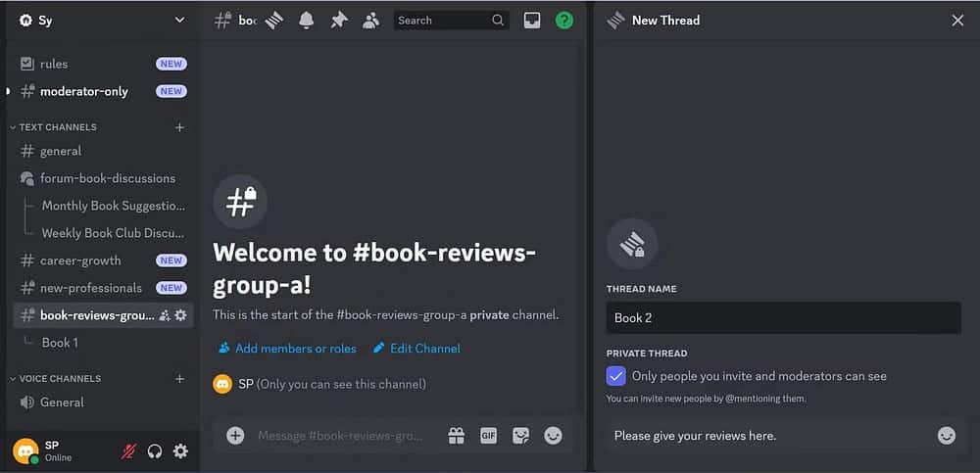Close the New Thread panel
980x473 pixels.
[957, 21]
